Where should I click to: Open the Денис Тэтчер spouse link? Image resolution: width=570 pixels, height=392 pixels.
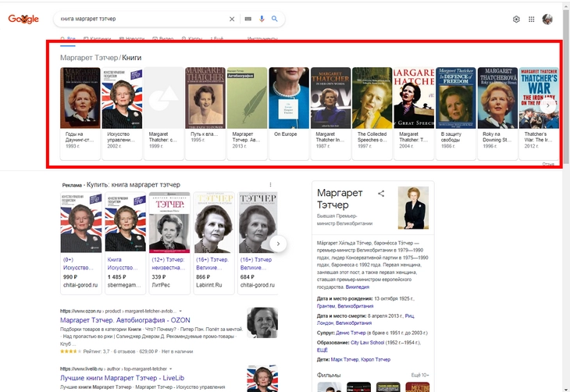351,333
